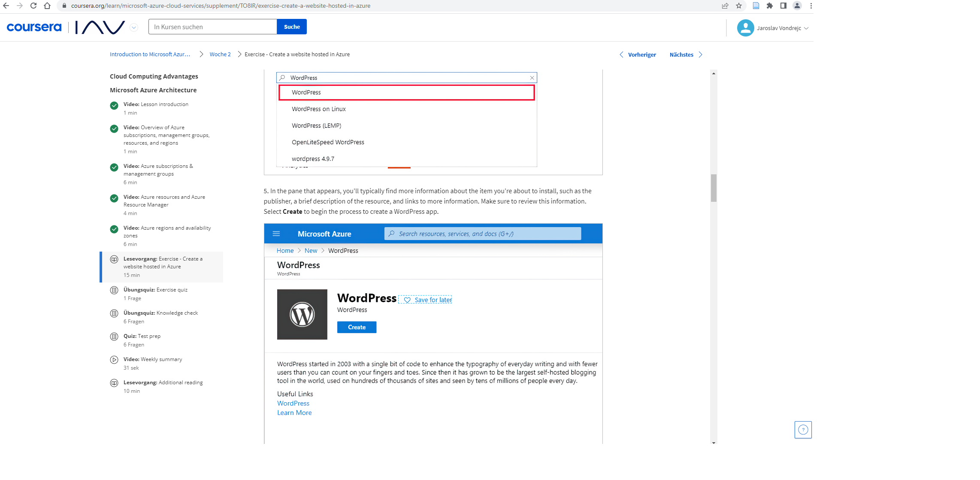980x480 pixels.
Task: Click Azure 'Home' breadcrumb
Action: coord(285,251)
